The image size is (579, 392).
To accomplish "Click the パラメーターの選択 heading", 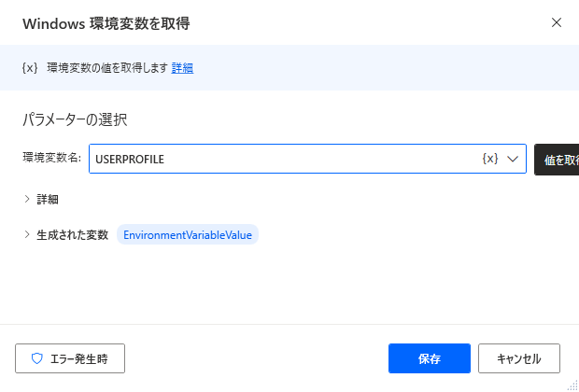I will pos(75,119).
